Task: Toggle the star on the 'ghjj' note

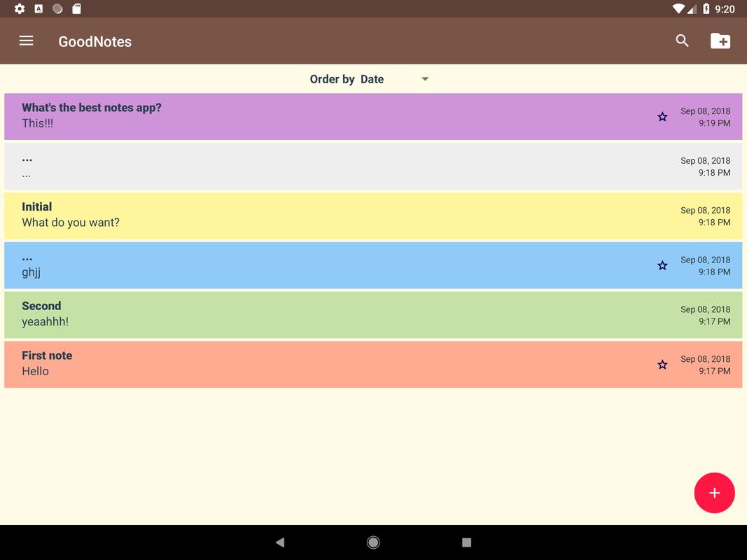Action: (x=662, y=265)
